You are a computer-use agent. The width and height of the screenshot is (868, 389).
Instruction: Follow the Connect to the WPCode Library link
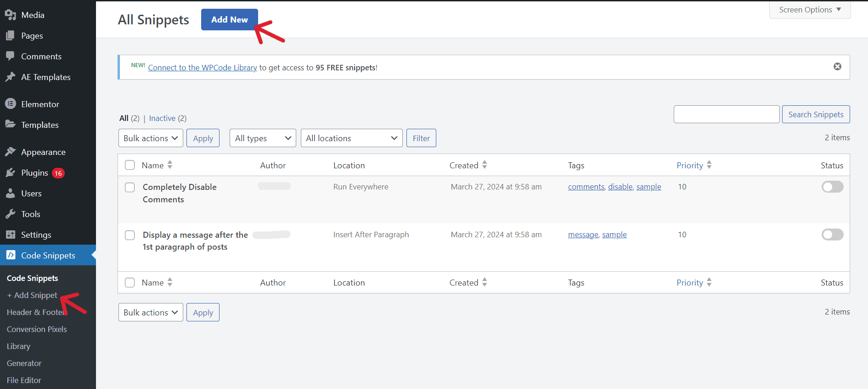[x=203, y=68]
